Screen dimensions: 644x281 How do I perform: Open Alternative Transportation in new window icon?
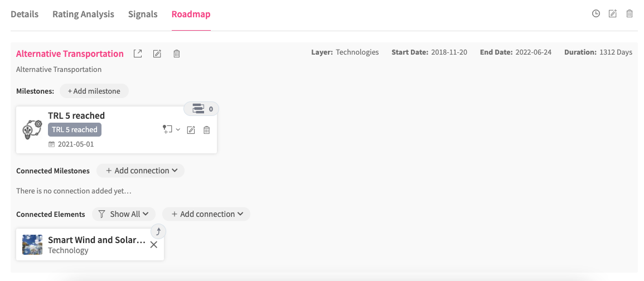tap(138, 54)
